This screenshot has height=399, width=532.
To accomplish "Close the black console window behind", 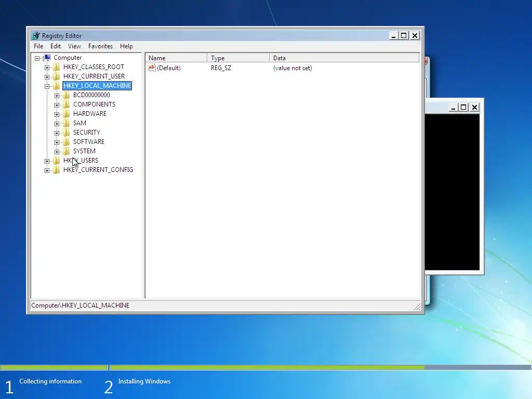I will point(475,107).
